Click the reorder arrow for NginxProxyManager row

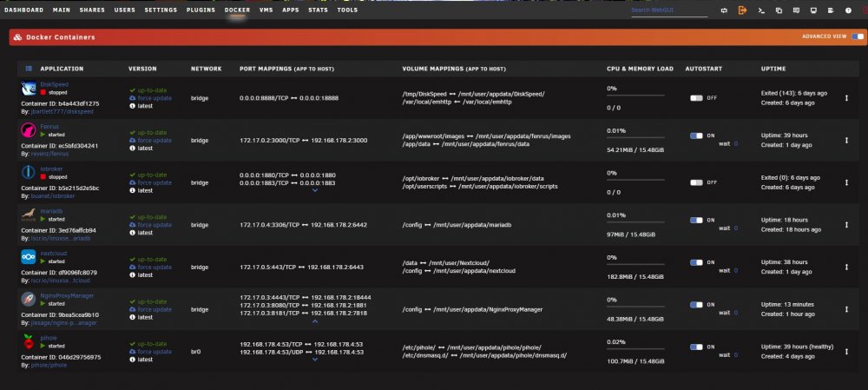point(846,309)
